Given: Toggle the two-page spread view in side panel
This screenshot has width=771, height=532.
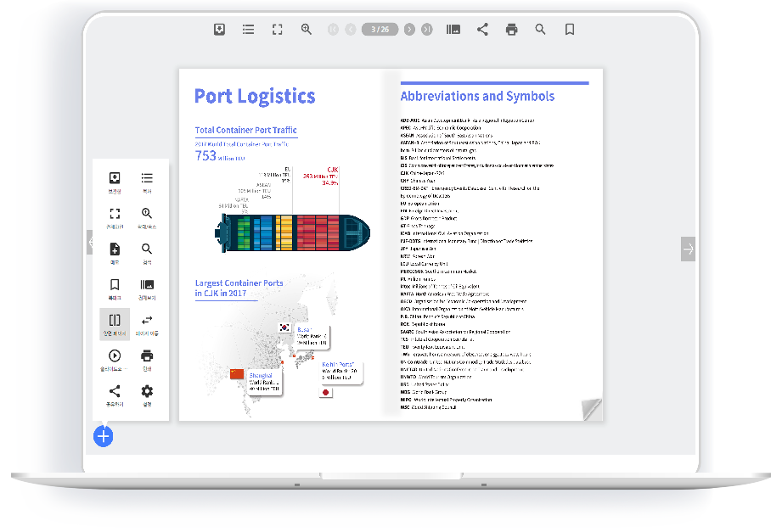Looking at the screenshot, I should click(115, 323).
